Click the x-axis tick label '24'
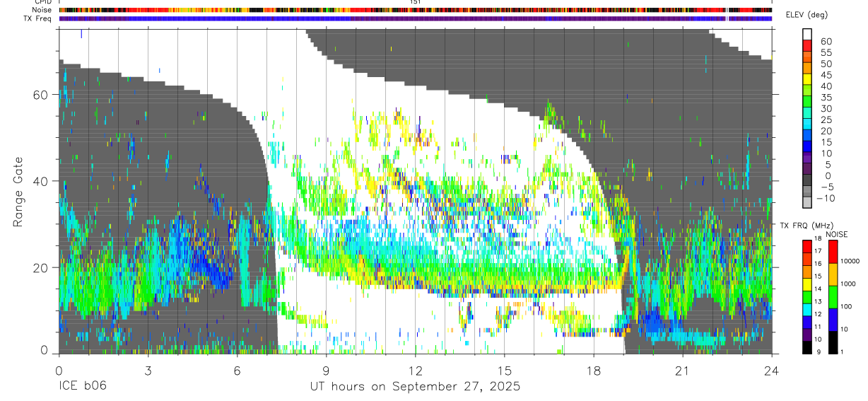This screenshot has width=868, height=401. pyautogui.click(x=772, y=371)
